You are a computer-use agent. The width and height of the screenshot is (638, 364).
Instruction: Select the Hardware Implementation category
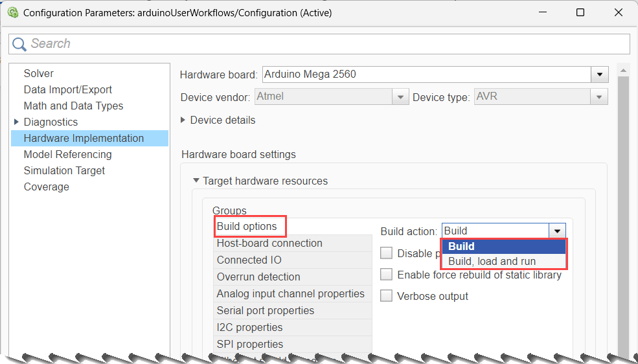point(84,138)
